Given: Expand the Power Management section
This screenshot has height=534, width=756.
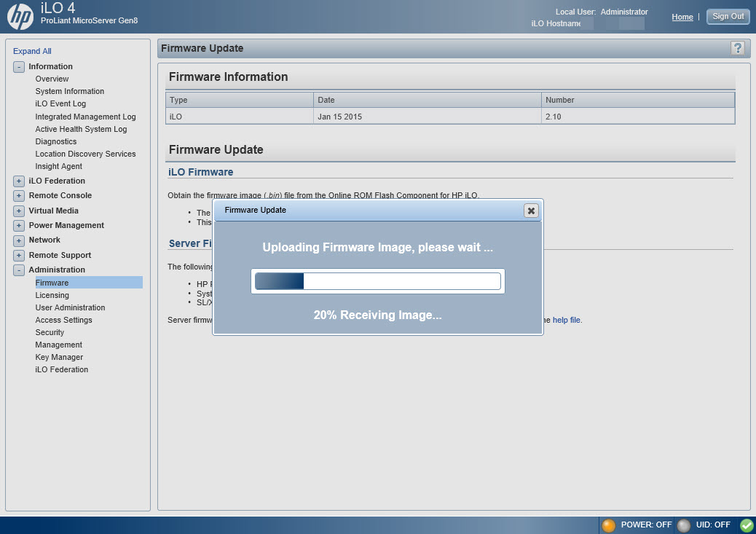Looking at the screenshot, I should (x=19, y=226).
